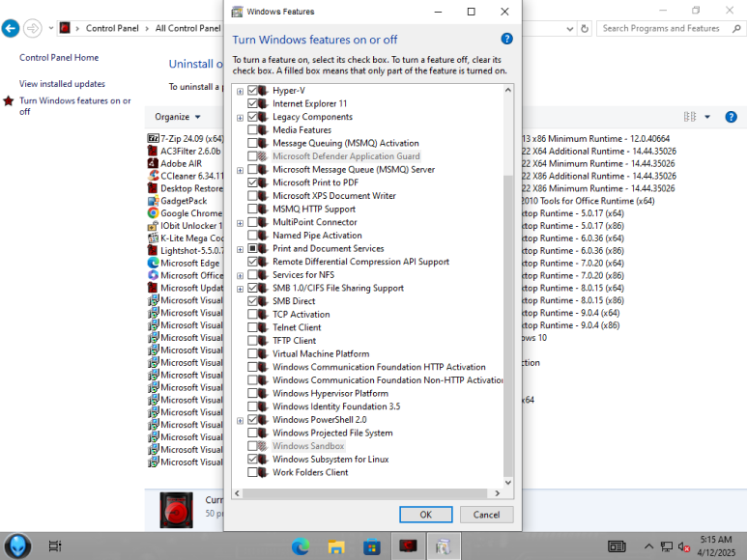Viewport: 747px width, 560px height.
Task: Confirm features with OK button
Action: [426, 515]
